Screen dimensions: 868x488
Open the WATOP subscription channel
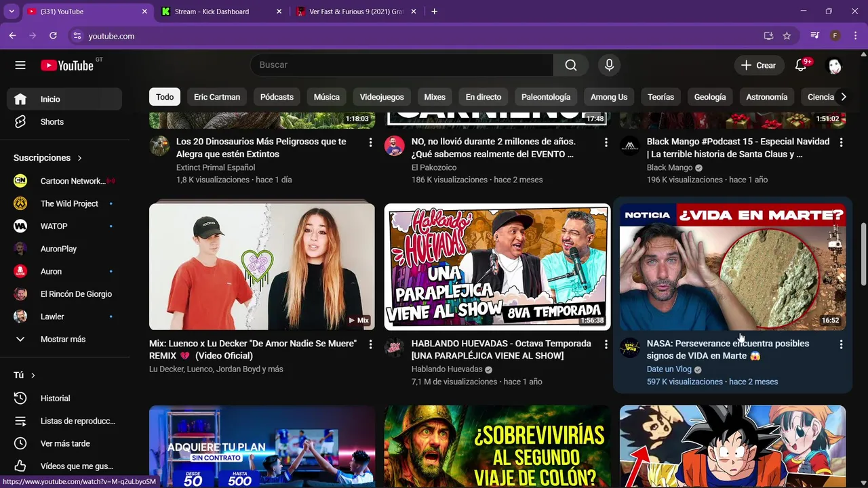[64, 226]
